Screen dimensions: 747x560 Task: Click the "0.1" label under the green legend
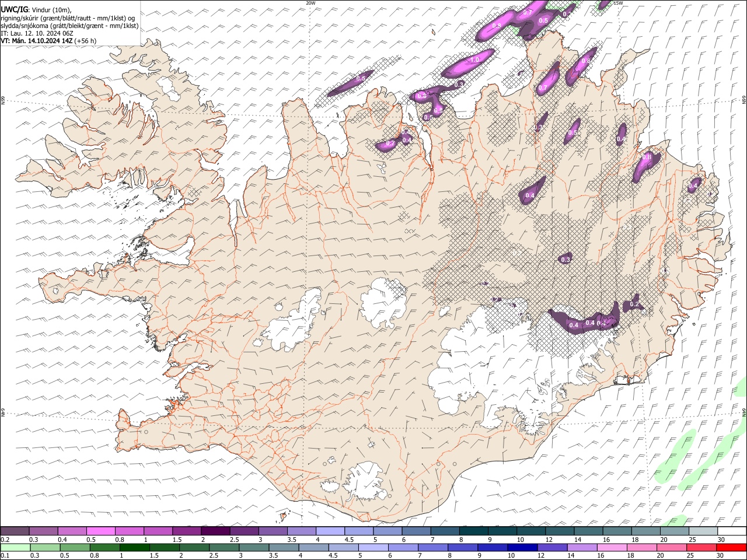tap(5, 555)
